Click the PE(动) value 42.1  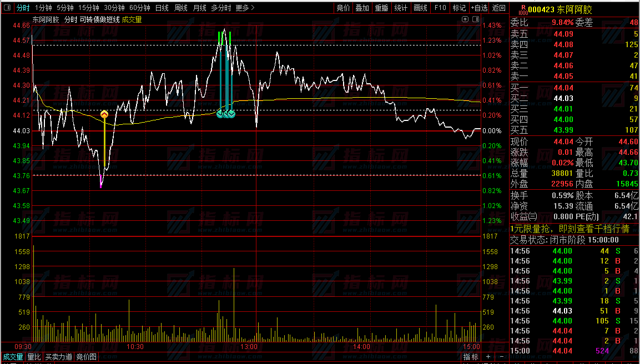click(x=631, y=217)
